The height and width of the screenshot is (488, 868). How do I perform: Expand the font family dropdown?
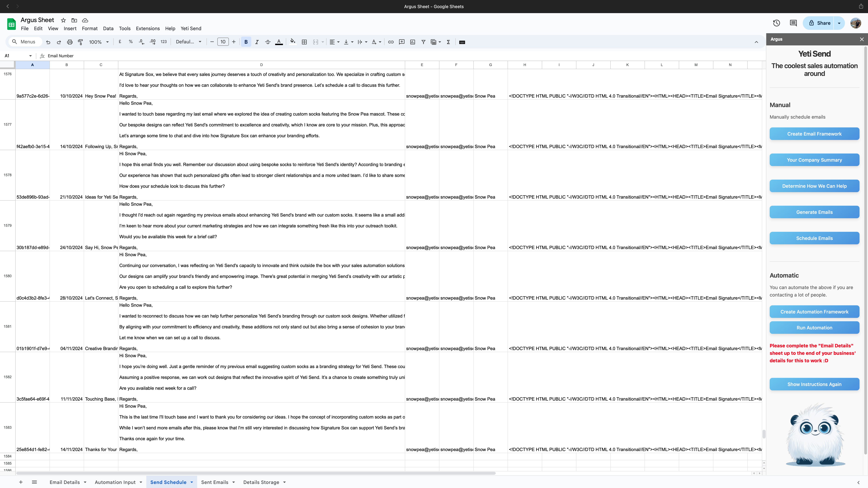point(189,42)
